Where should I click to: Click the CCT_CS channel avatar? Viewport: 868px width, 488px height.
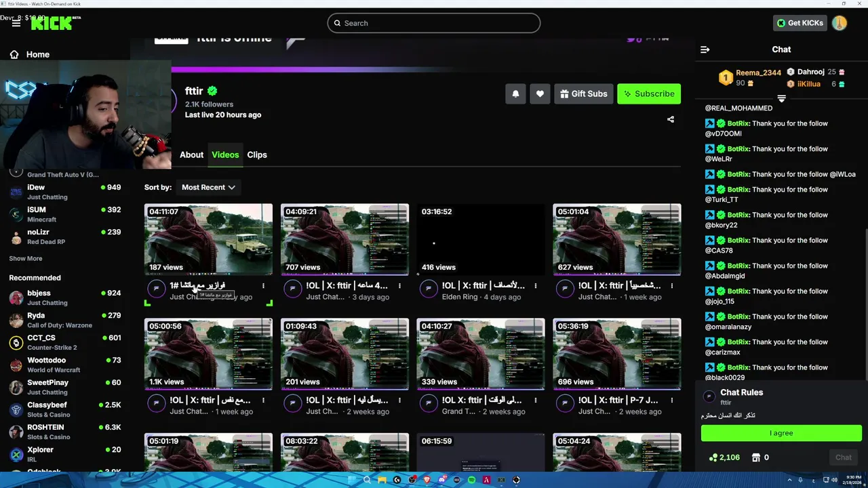16,342
